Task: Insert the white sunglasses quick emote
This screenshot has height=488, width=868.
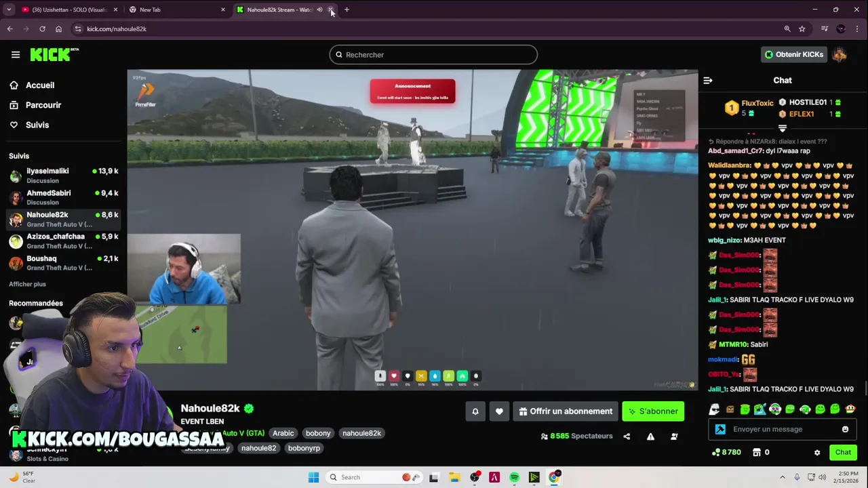Action: (715, 409)
